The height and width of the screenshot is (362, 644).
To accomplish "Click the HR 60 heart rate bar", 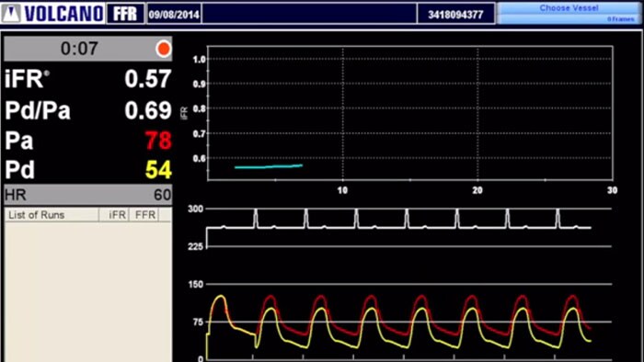I will click(88, 195).
